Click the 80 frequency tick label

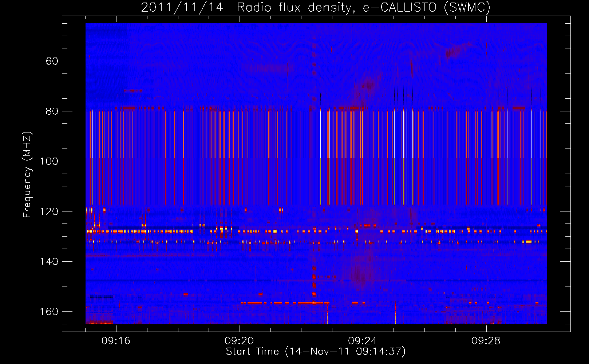52,111
